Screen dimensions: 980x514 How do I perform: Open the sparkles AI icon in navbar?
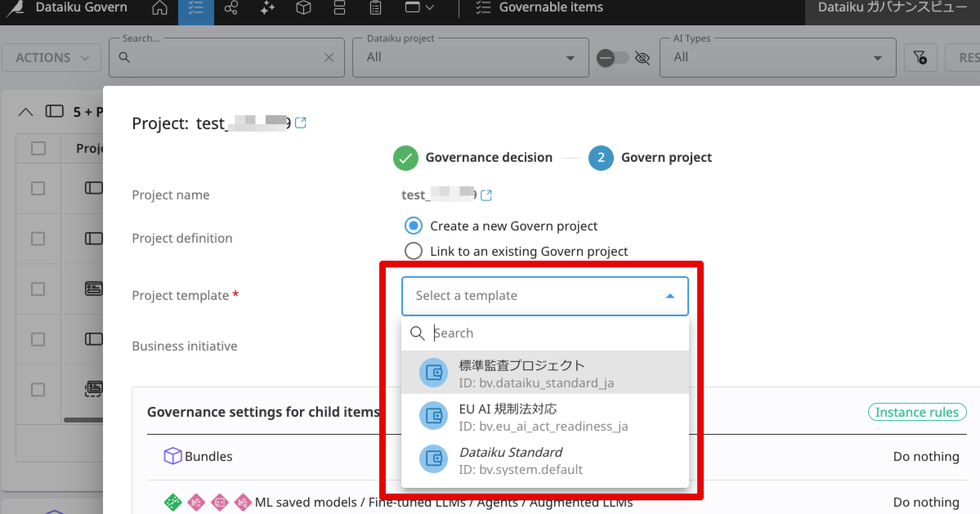(x=267, y=8)
